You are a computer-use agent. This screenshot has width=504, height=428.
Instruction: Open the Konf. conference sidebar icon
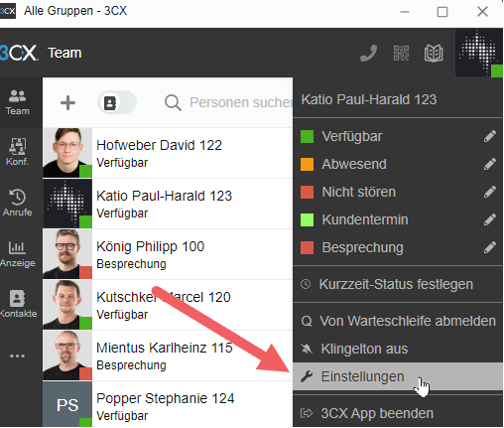(18, 152)
